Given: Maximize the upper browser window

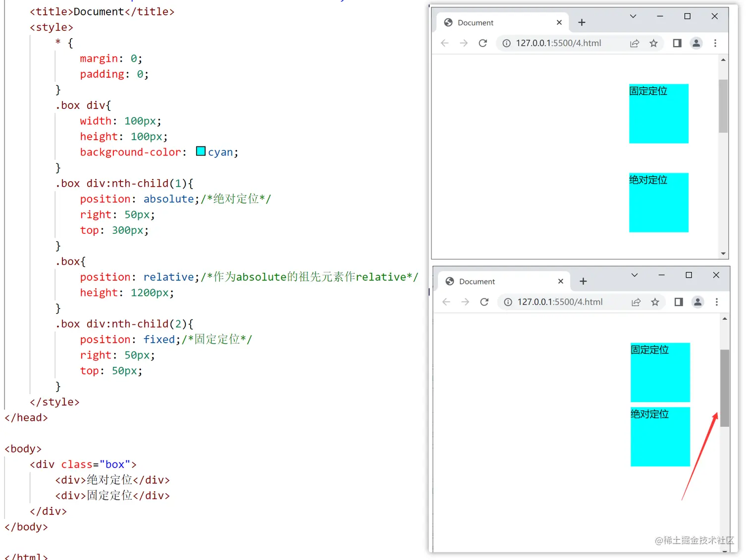Looking at the screenshot, I should pyautogui.click(x=688, y=16).
